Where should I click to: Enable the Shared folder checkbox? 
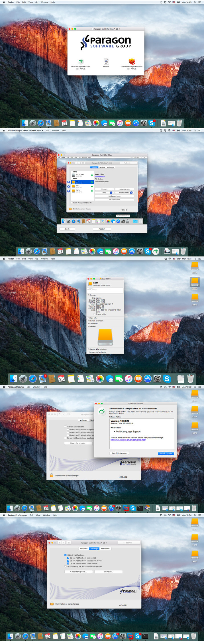point(95,314)
